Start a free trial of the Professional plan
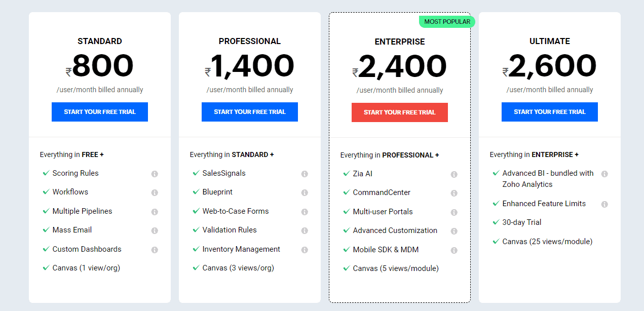644x311 pixels. pyautogui.click(x=249, y=112)
